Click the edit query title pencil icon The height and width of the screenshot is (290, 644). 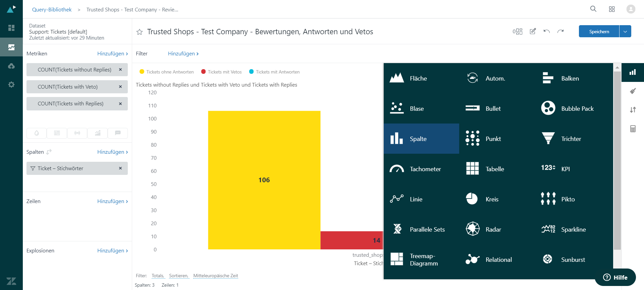click(533, 31)
